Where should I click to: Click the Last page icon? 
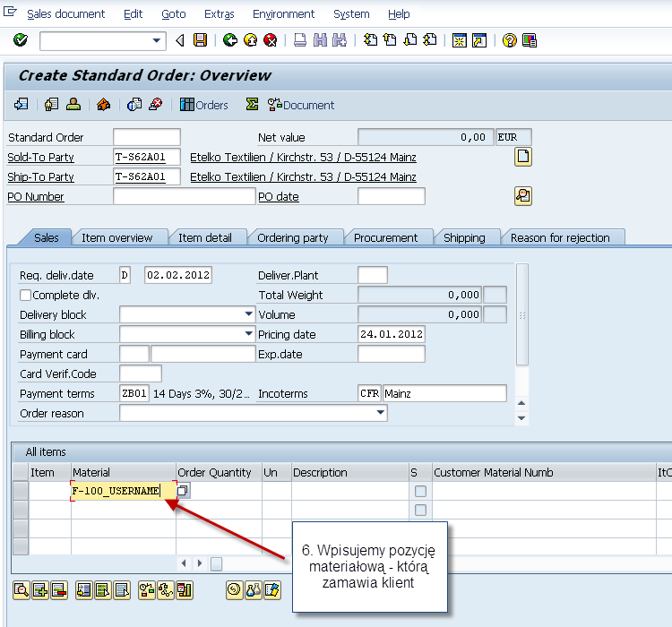coord(430,40)
